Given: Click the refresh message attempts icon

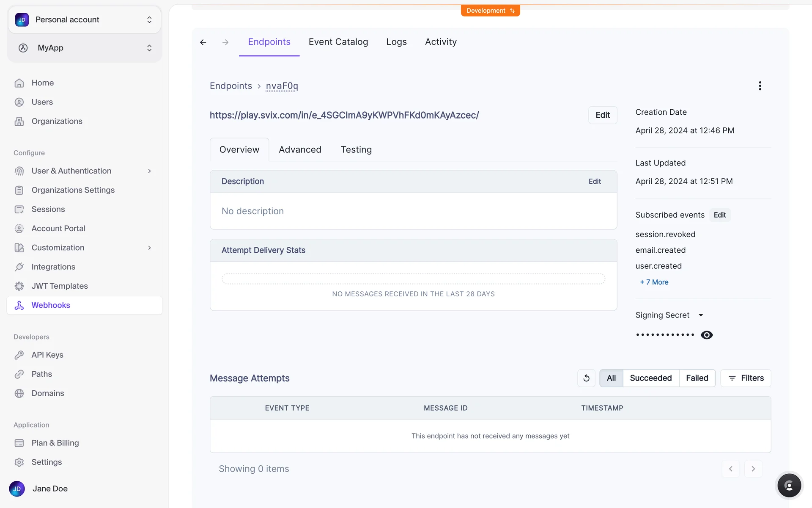Looking at the screenshot, I should [586, 378].
